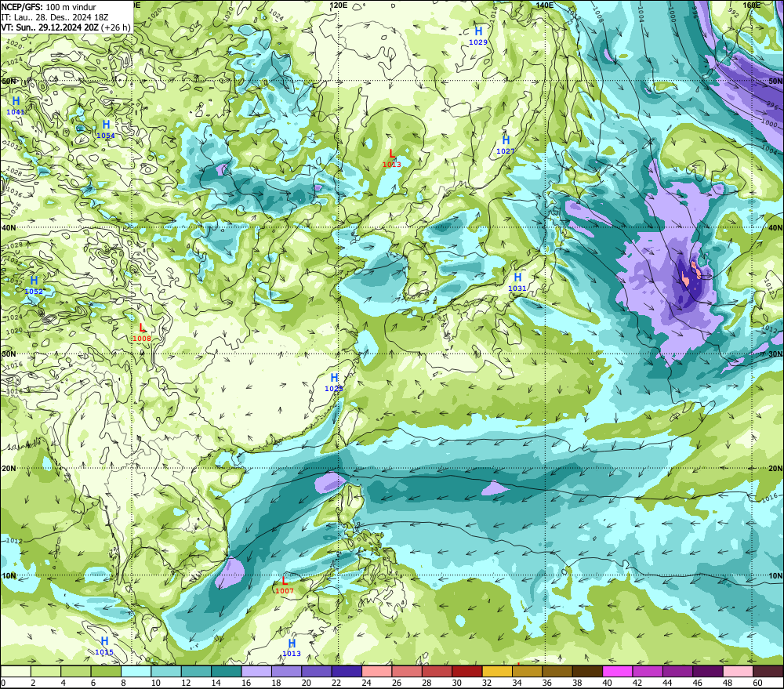Click the teal 12–14 legend swatch
Image resolution: width=784 pixels, height=689 pixels.
[x=197, y=671]
